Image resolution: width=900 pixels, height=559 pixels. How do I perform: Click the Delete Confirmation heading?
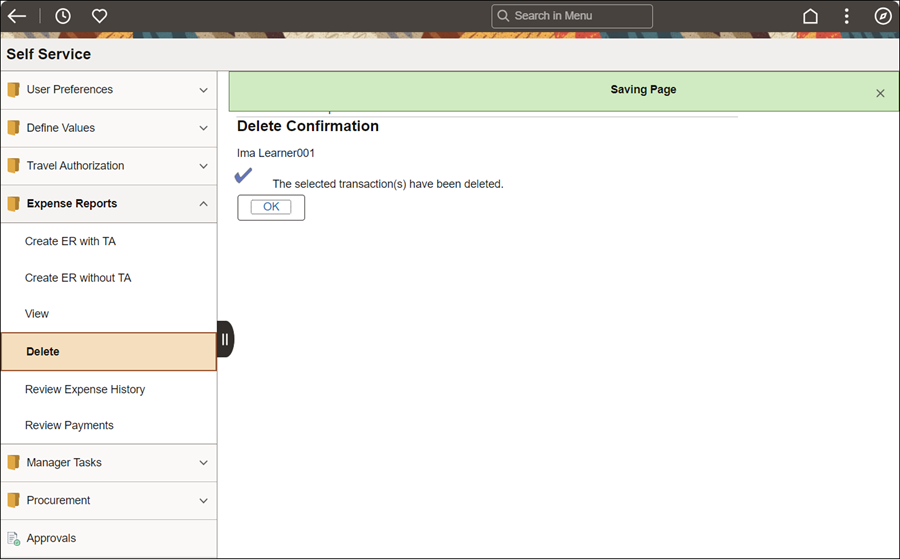pyautogui.click(x=308, y=126)
